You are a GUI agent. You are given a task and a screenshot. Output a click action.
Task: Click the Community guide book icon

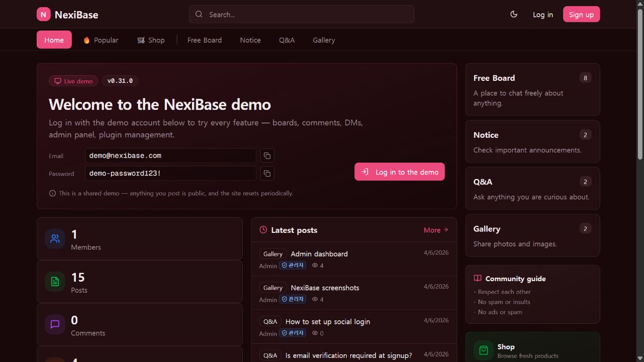[x=478, y=278]
